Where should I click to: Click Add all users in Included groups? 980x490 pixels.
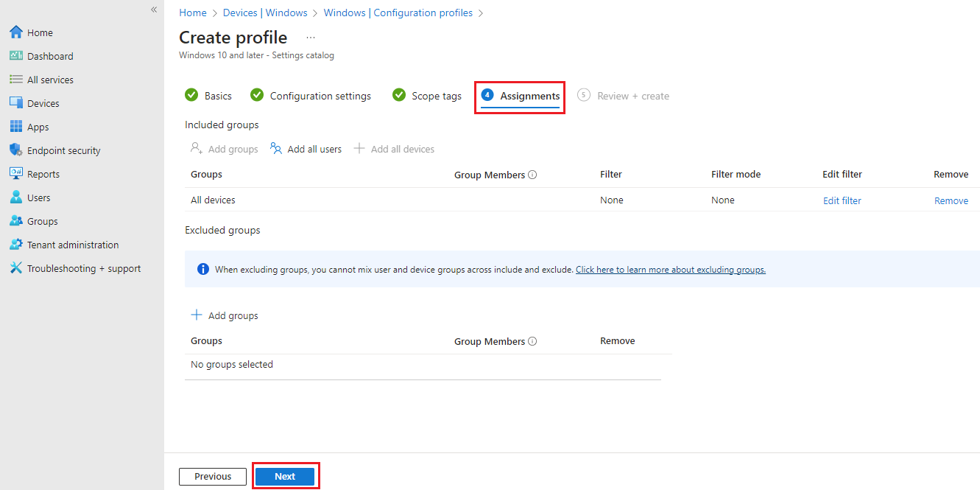click(x=306, y=149)
